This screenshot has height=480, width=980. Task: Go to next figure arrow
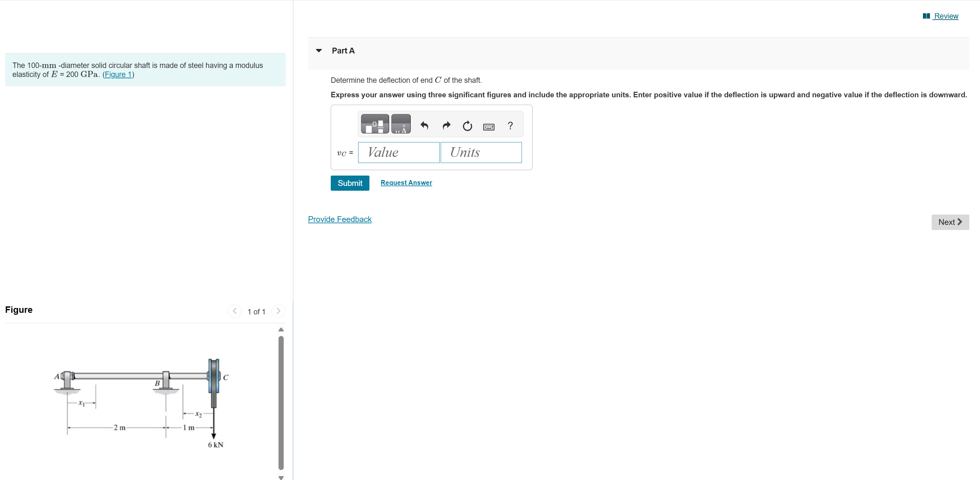279,311
